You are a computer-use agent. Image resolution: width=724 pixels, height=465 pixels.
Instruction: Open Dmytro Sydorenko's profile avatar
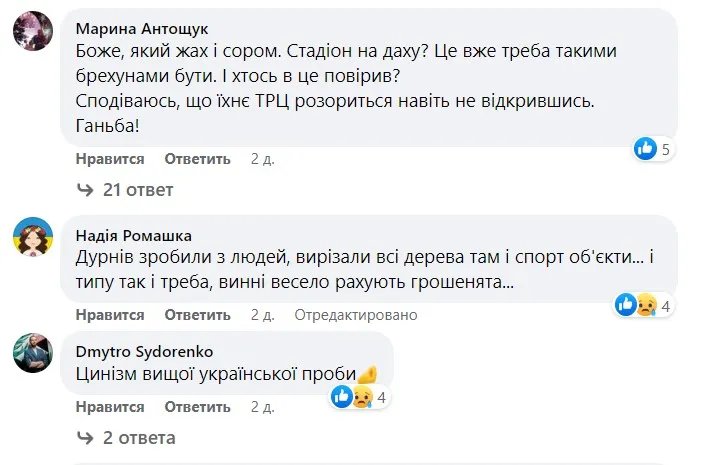pos(32,352)
